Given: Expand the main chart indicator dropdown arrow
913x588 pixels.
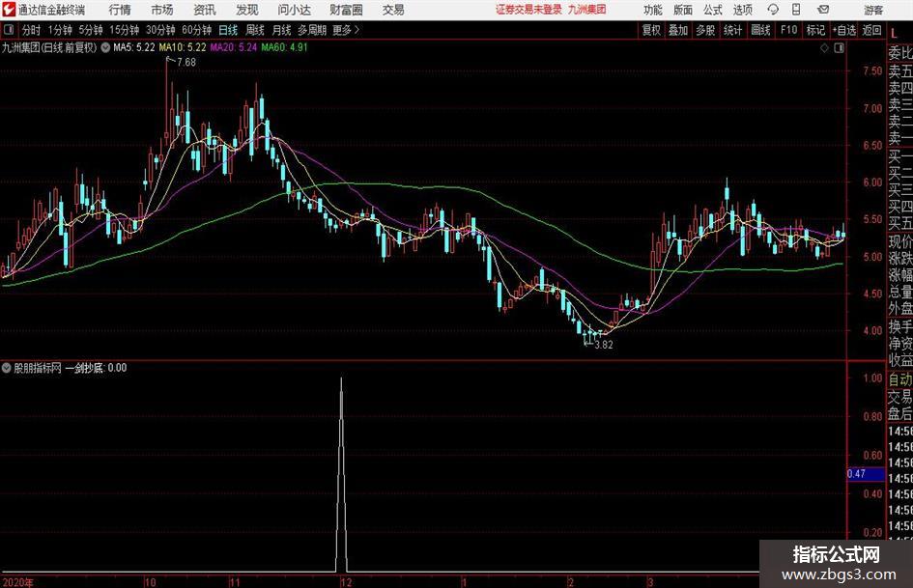Looking at the screenshot, I should (x=105, y=47).
